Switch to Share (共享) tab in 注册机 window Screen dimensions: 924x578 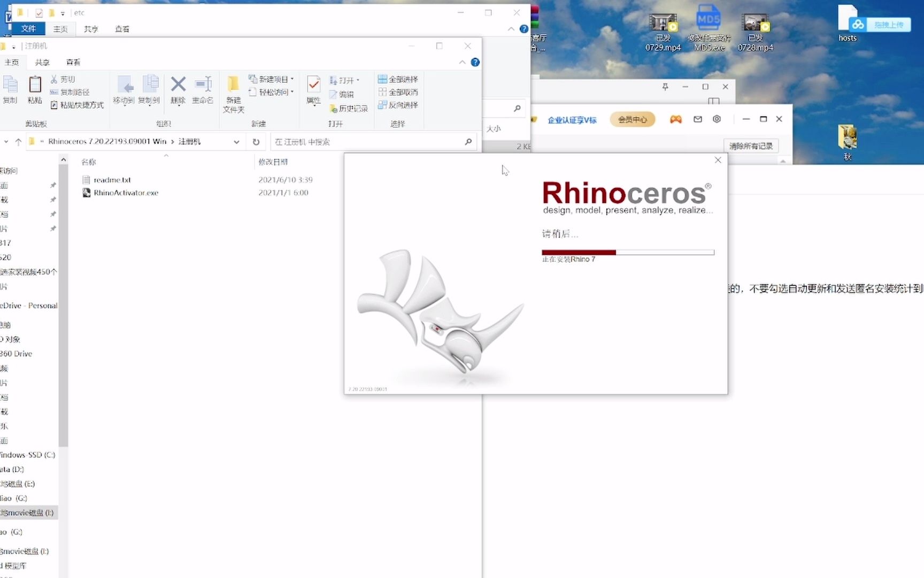pyautogui.click(x=42, y=62)
